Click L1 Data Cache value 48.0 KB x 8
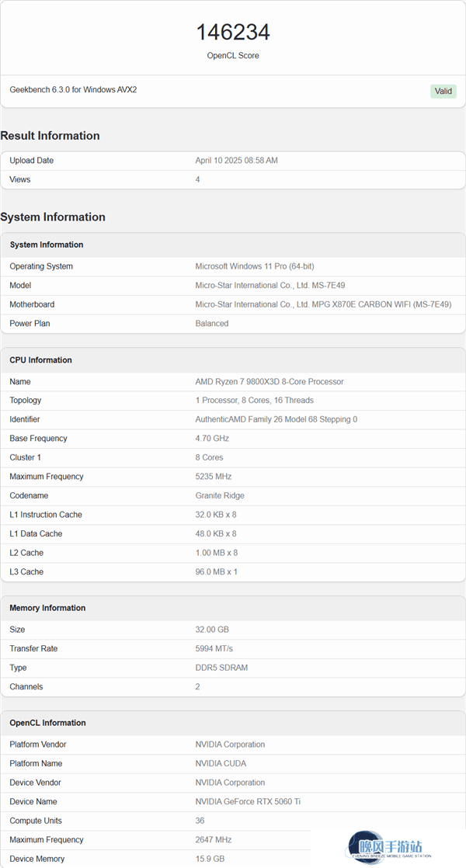Image resolution: width=466 pixels, height=868 pixels. [216, 533]
